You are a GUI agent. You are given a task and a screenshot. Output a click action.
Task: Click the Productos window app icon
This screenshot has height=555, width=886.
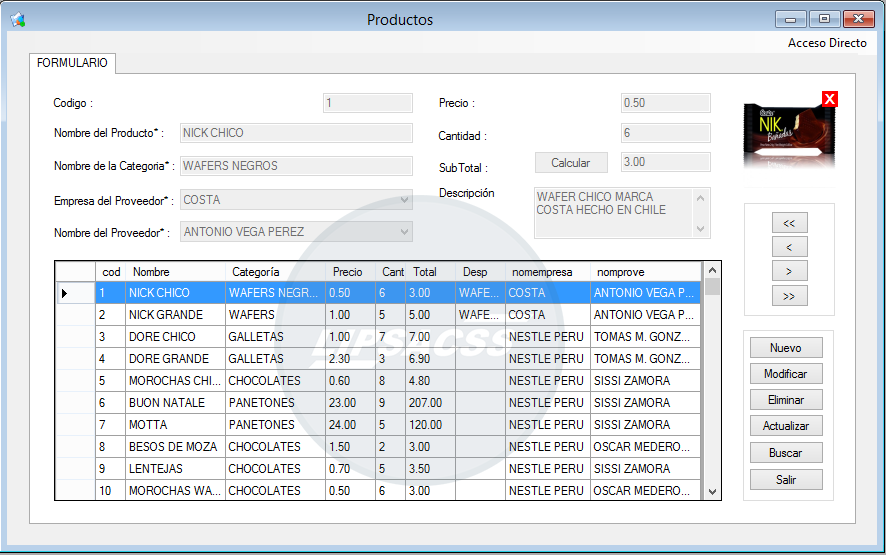18,20
